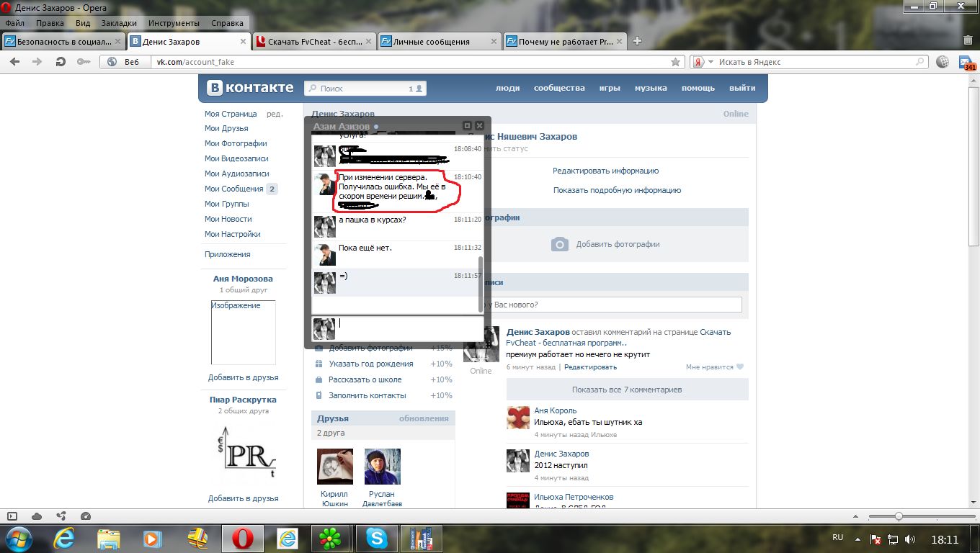Open Руслан Давлетбаев friend thumbnail
This screenshot has width=980, height=553.
coord(383,467)
